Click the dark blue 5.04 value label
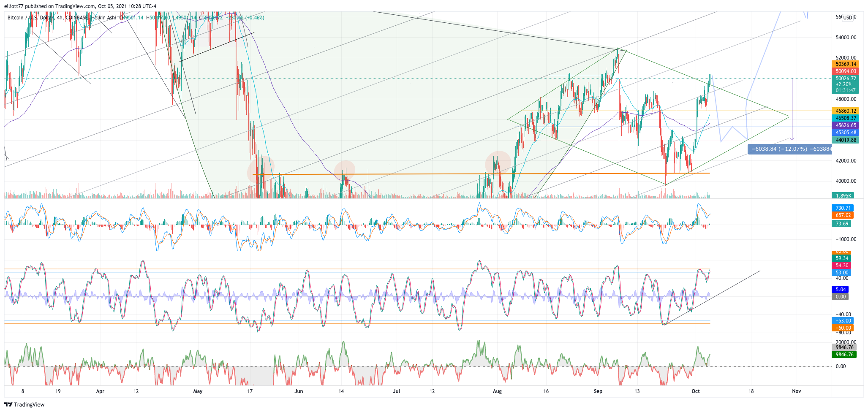Screen dimensions: 868x412 point(840,290)
